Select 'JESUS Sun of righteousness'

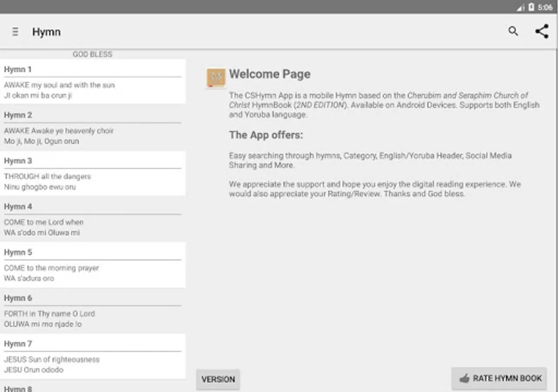tap(52, 359)
